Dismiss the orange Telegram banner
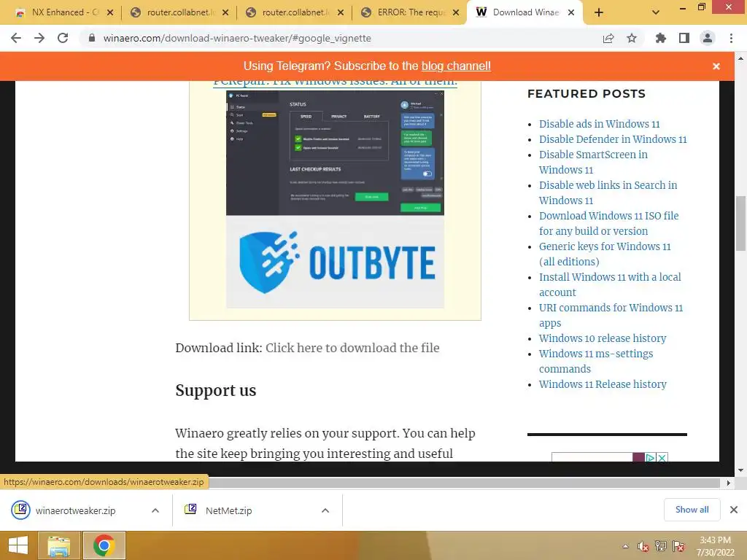The width and height of the screenshot is (747, 560). (x=716, y=66)
